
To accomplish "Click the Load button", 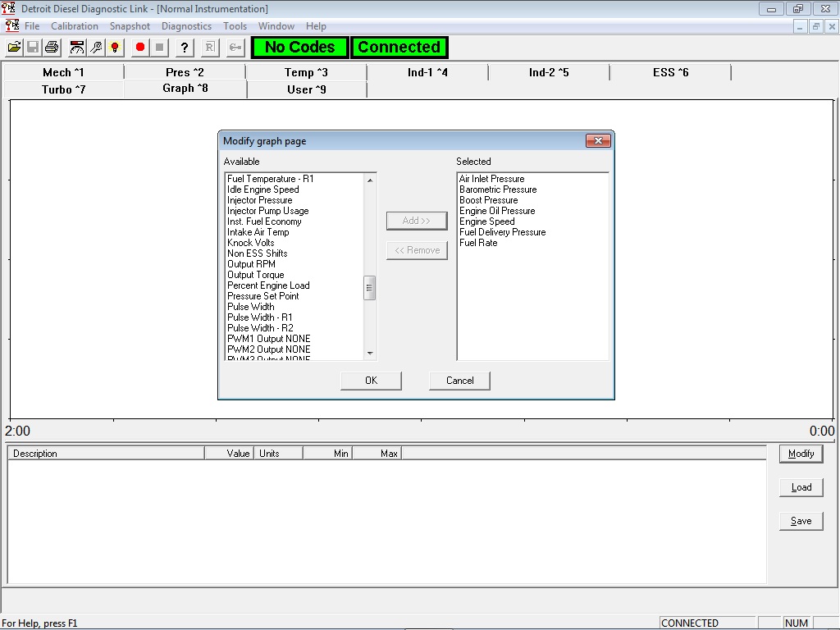I will click(x=801, y=486).
